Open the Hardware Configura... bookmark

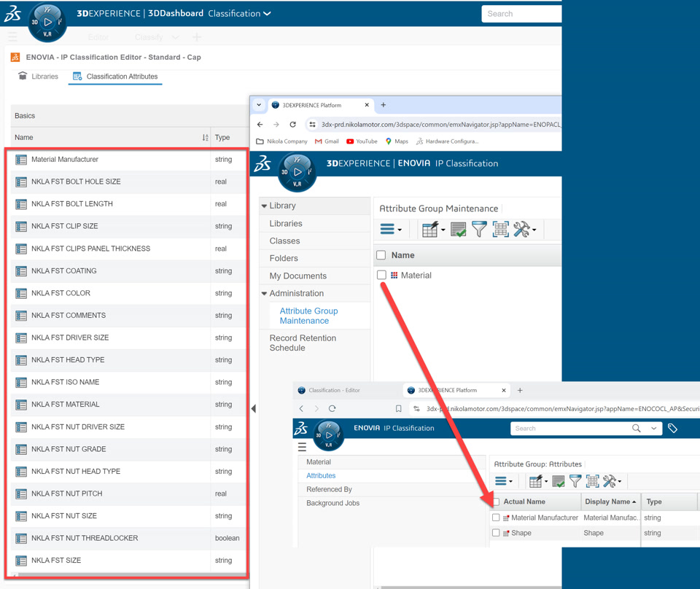click(447, 141)
